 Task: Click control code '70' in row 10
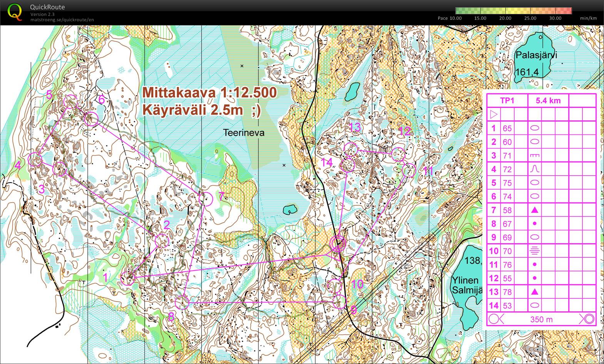tap(507, 251)
